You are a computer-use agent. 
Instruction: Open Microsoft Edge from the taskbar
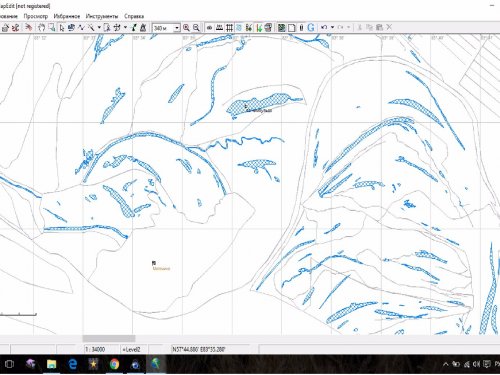tap(72, 364)
